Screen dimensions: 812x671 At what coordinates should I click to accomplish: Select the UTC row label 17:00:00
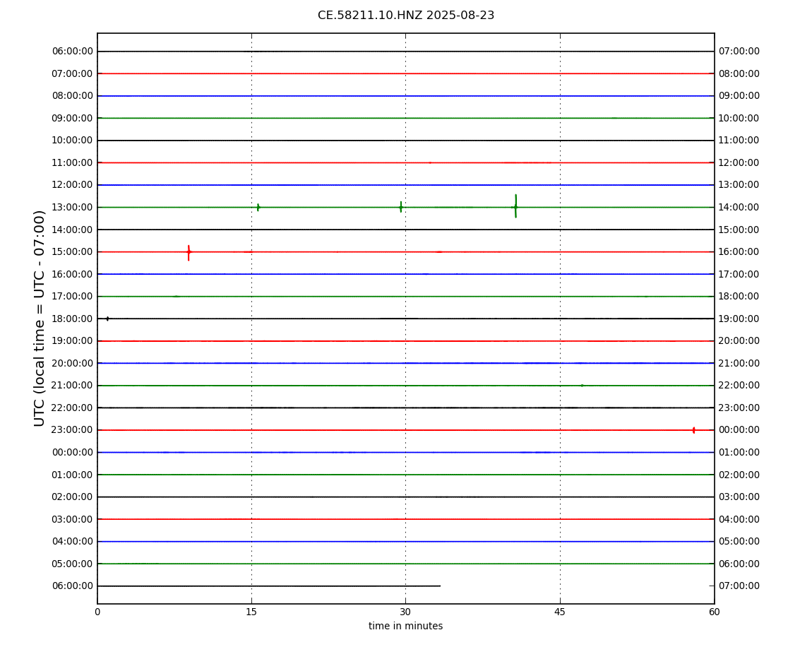pyautogui.click(x=72, y=297)
